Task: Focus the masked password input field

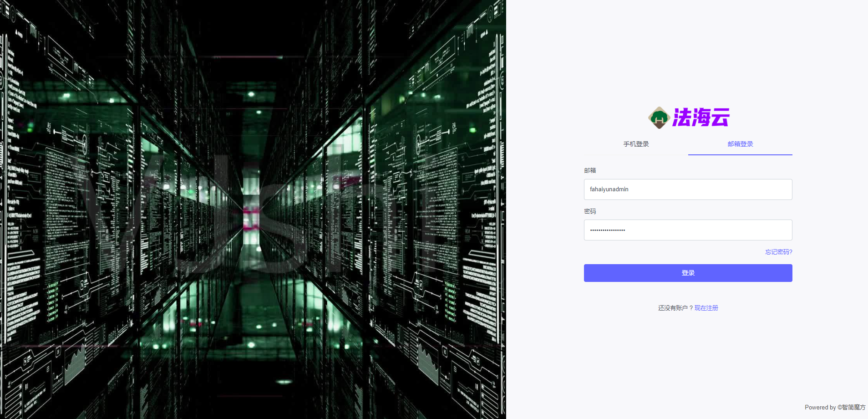Action: [x=688, y=230]
